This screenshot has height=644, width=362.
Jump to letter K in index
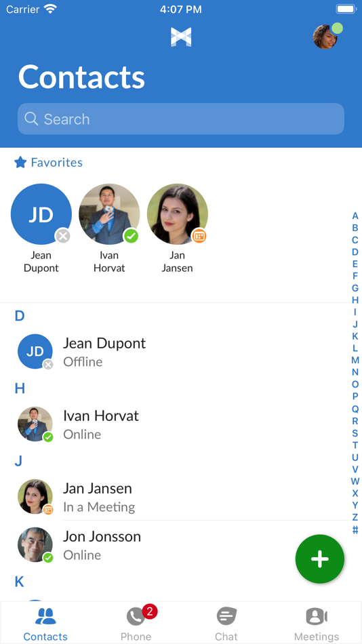[355, 336]
